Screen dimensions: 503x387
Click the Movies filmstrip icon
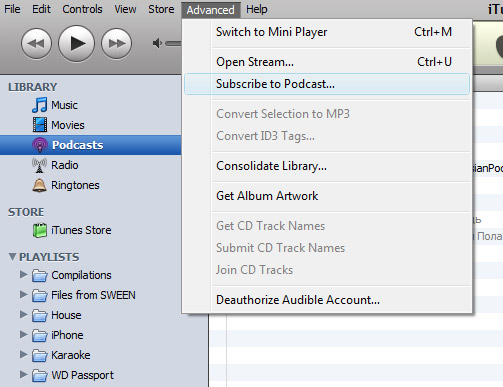click(x=40, y=125)
